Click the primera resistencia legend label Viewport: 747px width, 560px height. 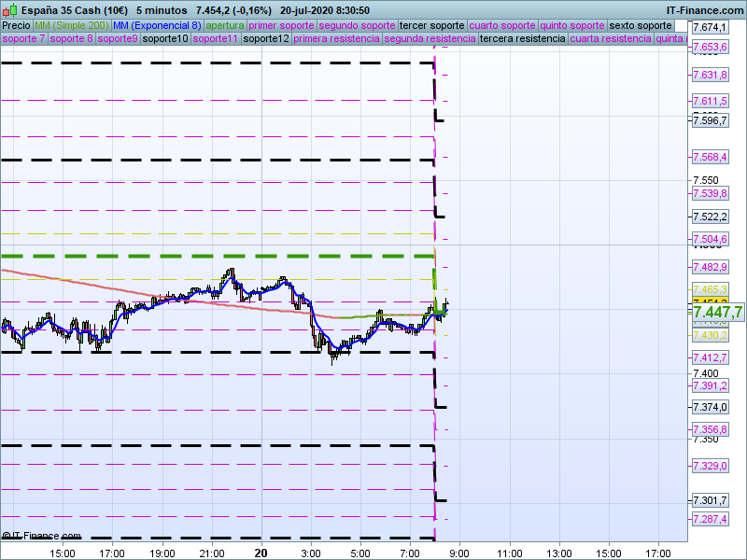336,39
